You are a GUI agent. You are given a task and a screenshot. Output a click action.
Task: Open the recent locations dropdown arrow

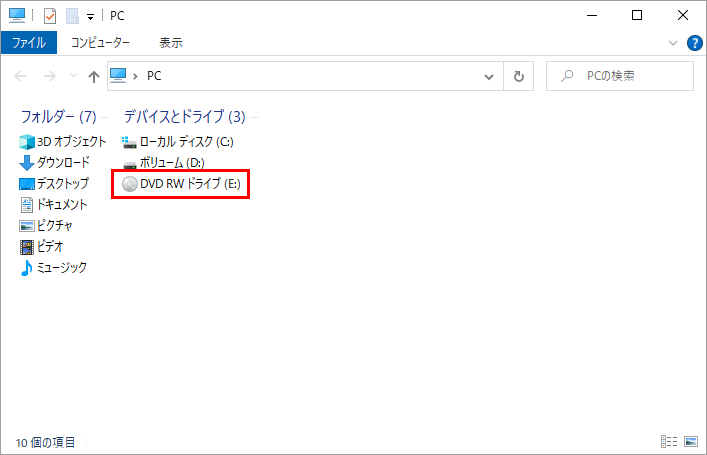pos(73,76)
